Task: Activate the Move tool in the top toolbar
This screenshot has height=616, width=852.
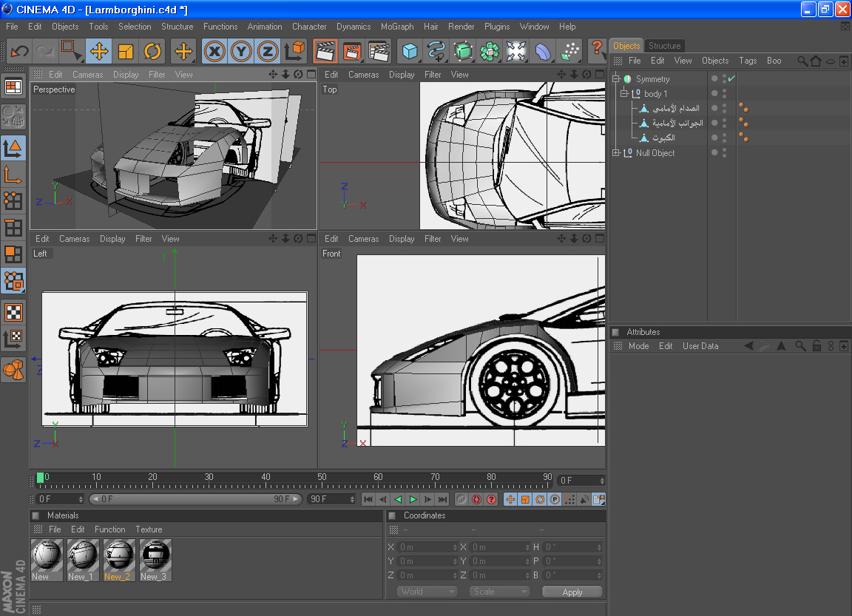Action: [98, 52]
